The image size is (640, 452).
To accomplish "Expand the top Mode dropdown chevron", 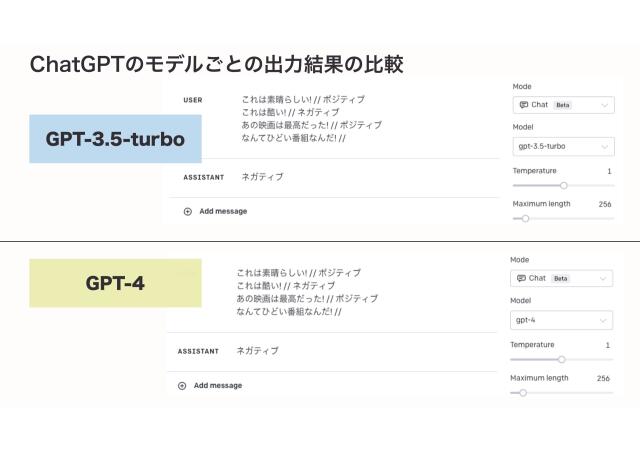I will click(x=604, y=105).
